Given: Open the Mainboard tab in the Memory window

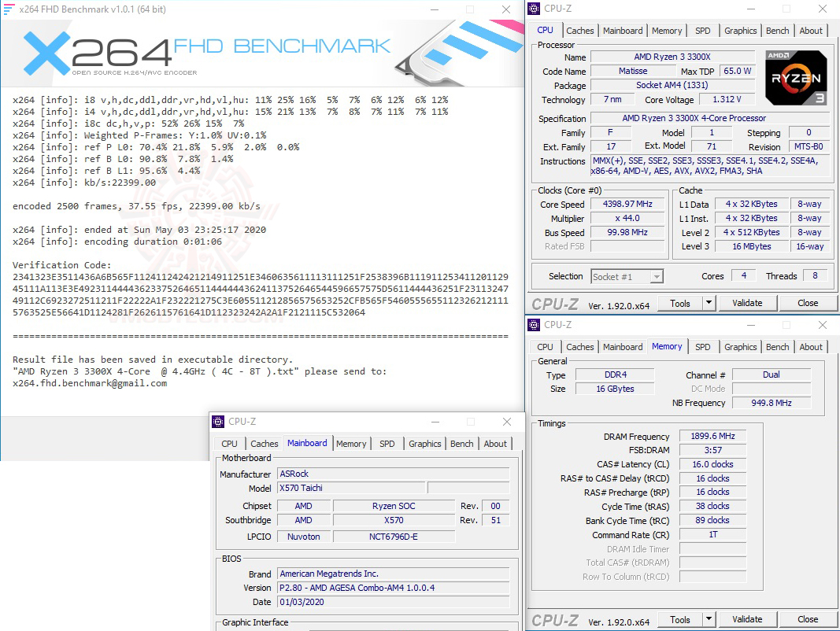Looking at the screenshot, I should (x=623, y=347).
